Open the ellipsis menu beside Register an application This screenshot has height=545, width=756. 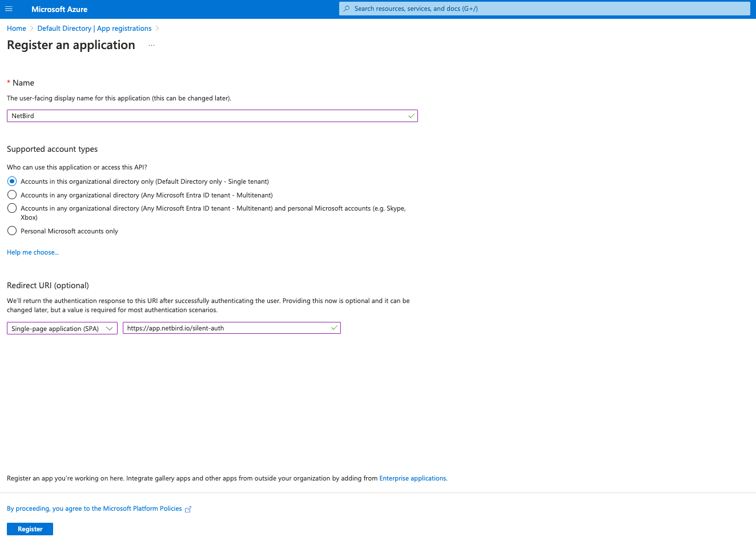(151, 45)
